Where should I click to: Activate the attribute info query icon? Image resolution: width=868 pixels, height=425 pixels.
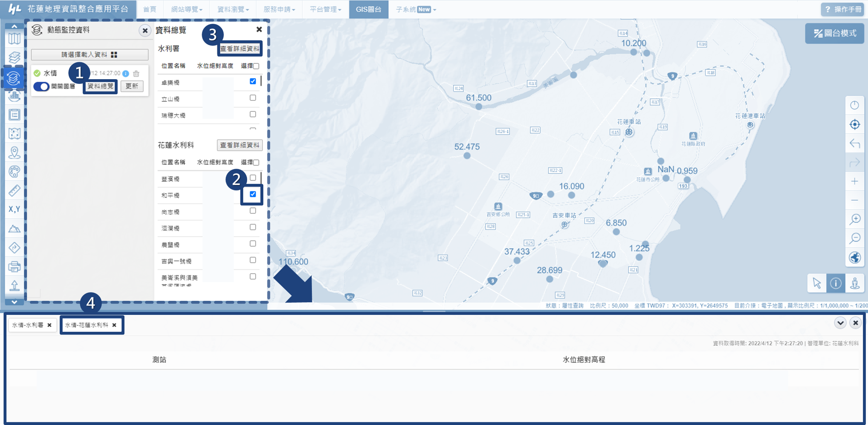836,283
